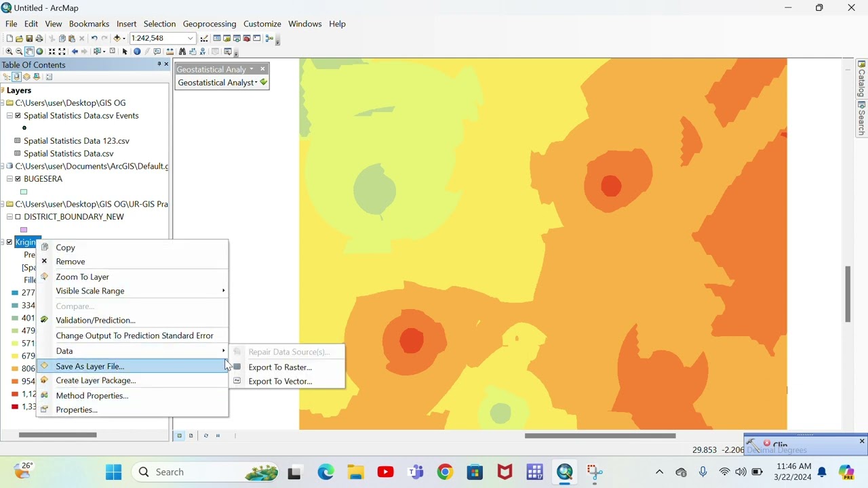Select the Measure ruler tool
868x488 pixels.
coord(170,52)
